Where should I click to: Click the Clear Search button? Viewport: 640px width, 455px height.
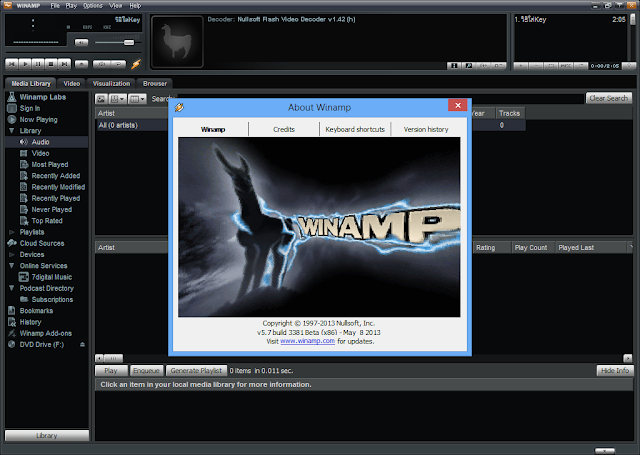609,98
